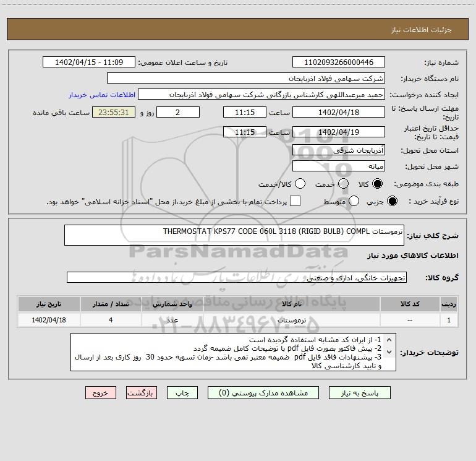Click the remaining days field showing 2
This screenshot has width=476, height=461.
[x=178, y=112]
